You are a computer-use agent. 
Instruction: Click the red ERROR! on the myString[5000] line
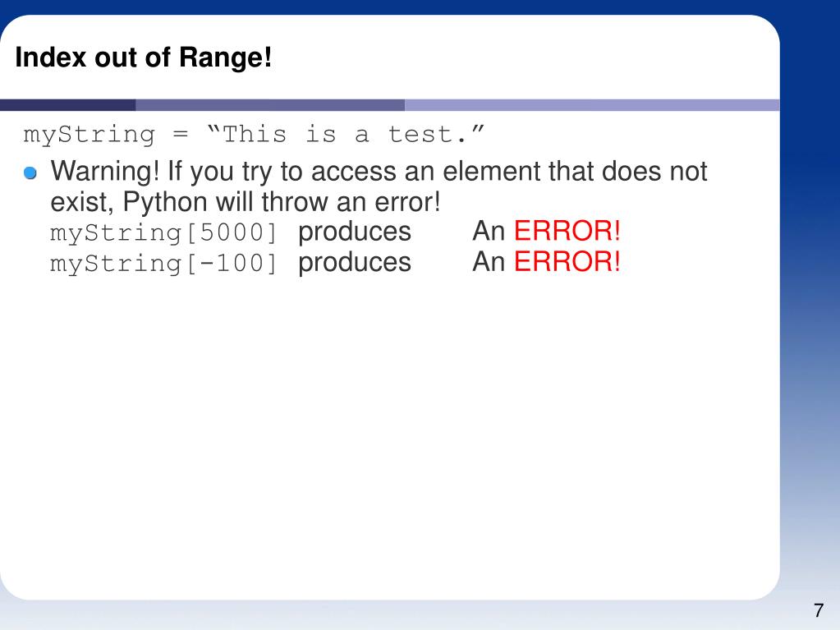567,231
